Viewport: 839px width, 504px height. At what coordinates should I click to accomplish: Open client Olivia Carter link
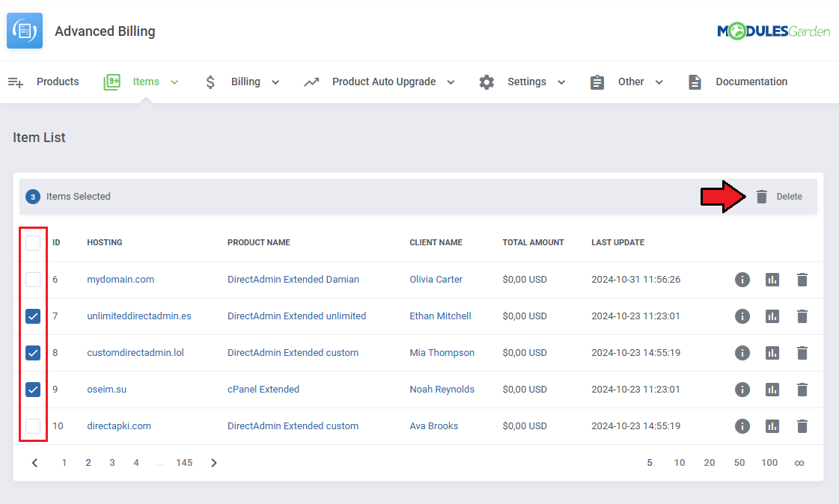(x=436, y=280)
